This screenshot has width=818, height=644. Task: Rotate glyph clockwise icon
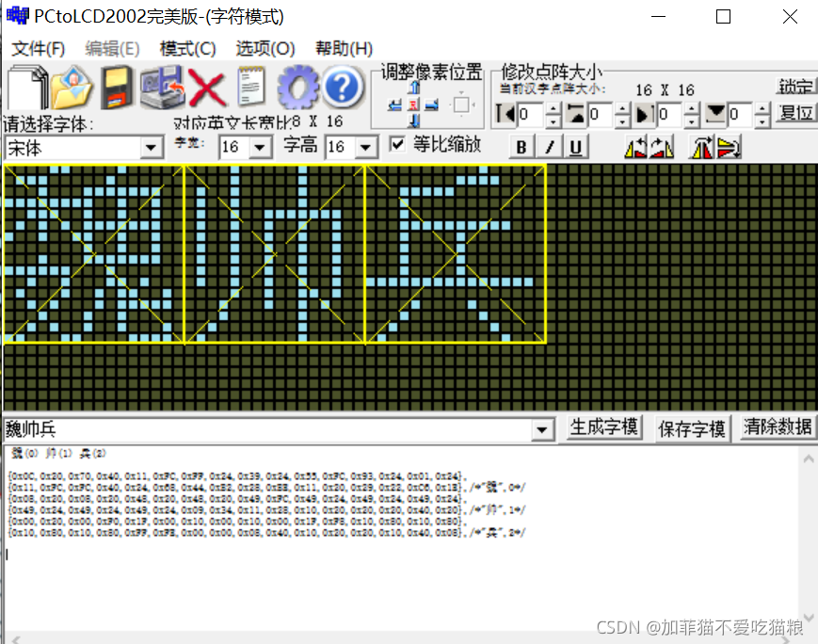662,148
